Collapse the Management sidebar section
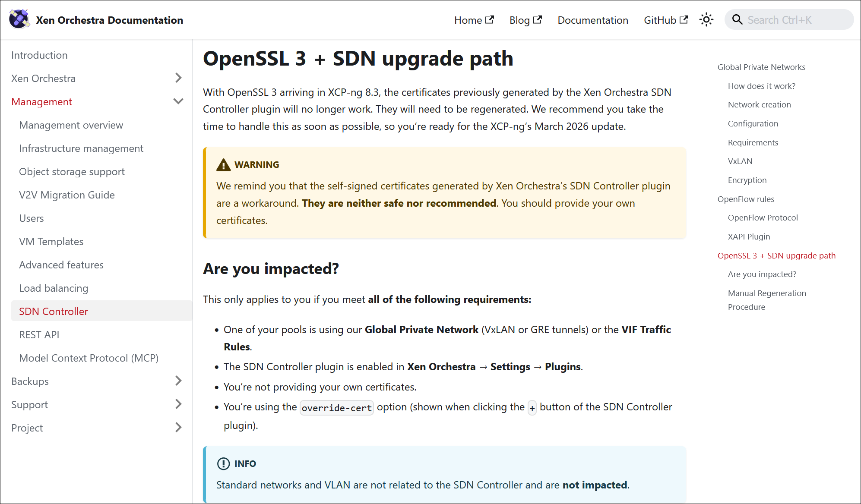 click(x=178, y=101)
